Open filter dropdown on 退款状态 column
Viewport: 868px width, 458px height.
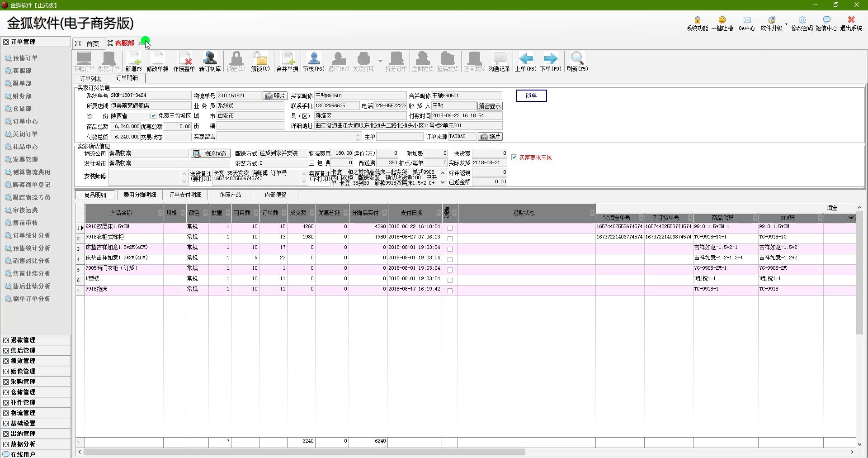(592, 213)
